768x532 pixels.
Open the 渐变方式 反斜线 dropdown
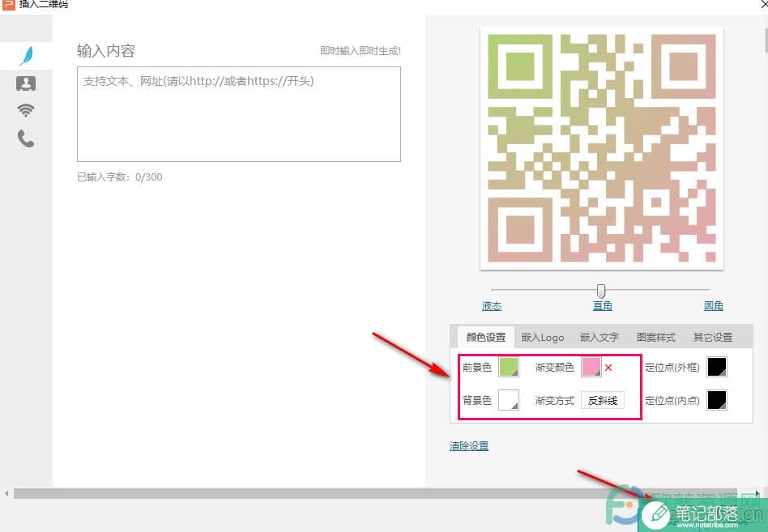tap(603, 400)
